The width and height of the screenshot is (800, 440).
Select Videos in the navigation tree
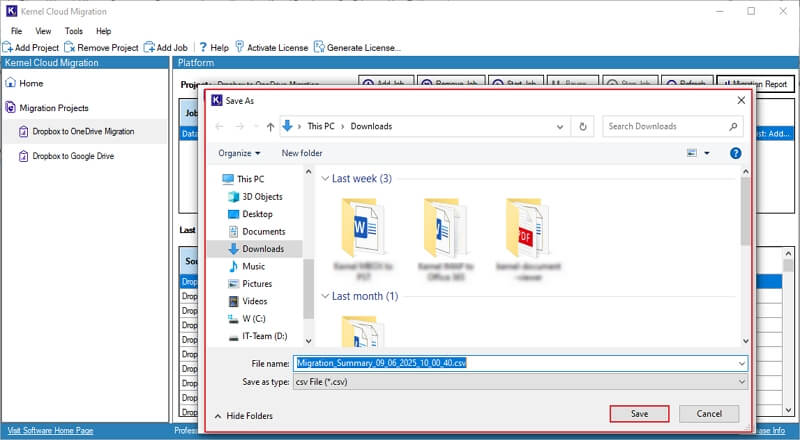click(x=248, y=301)
